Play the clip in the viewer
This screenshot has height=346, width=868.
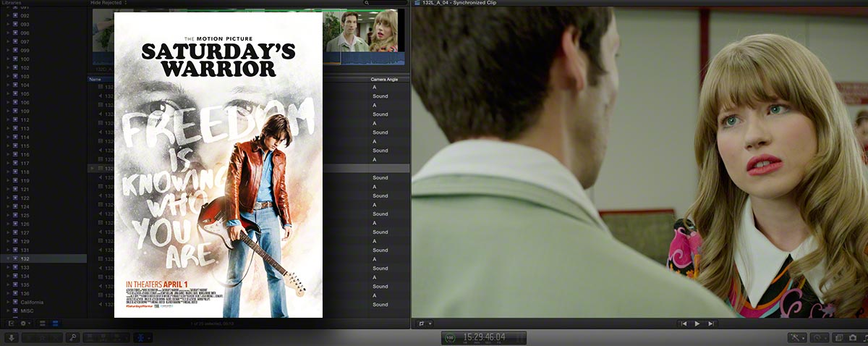tap(697, 324)
